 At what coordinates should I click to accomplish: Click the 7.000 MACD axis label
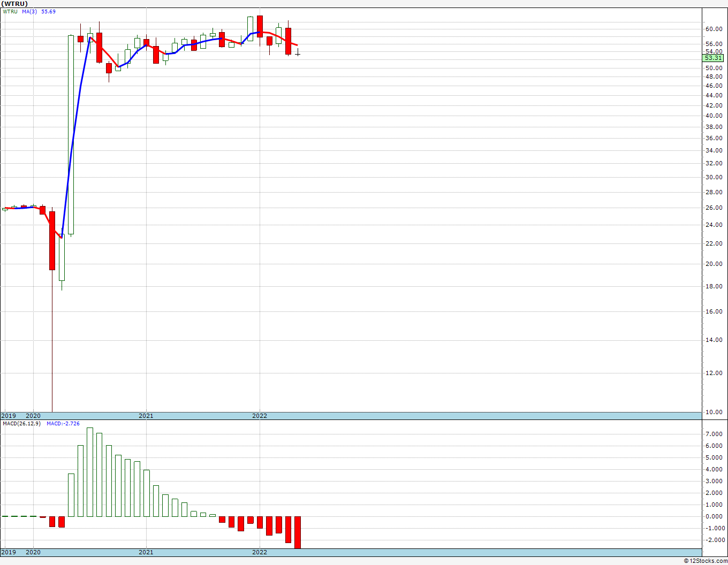point(714,434)
